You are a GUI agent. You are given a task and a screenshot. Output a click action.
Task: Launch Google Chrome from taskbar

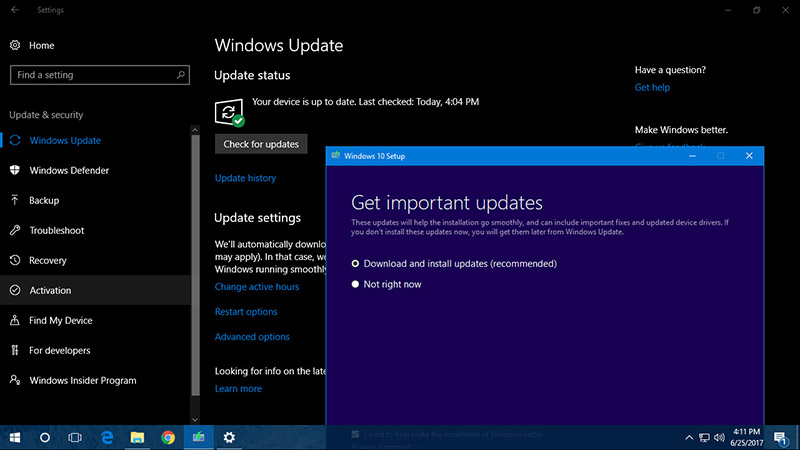(168, 437)
